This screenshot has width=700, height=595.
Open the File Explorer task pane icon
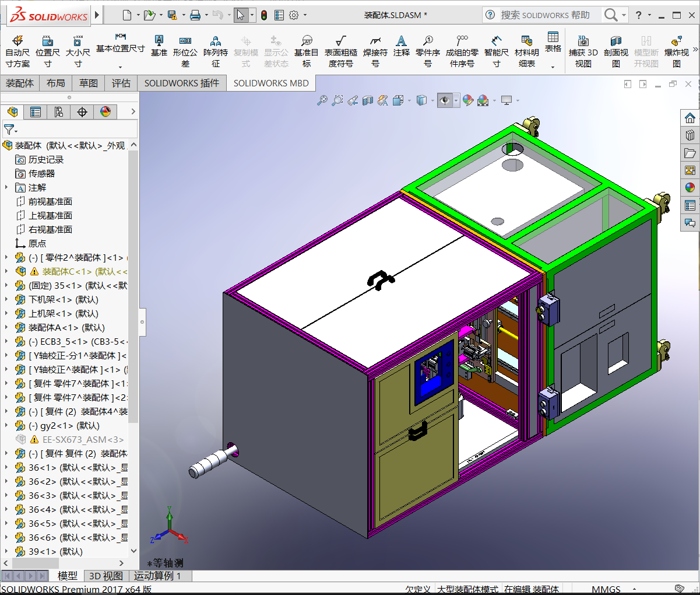(690, 153)
